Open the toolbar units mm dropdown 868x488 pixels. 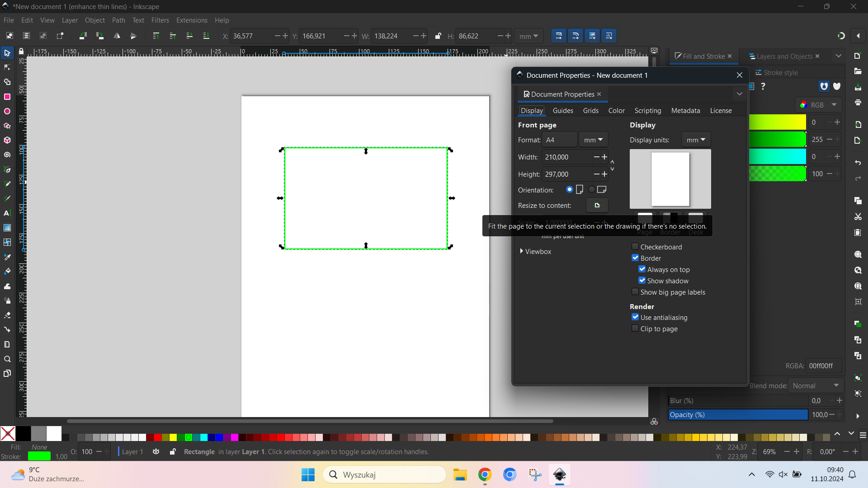(528, 36)
